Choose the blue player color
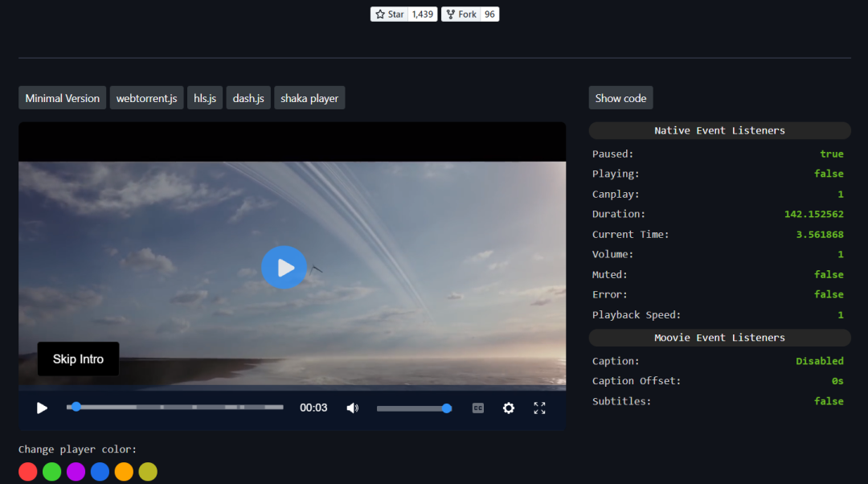 click(x=100, y=472)
